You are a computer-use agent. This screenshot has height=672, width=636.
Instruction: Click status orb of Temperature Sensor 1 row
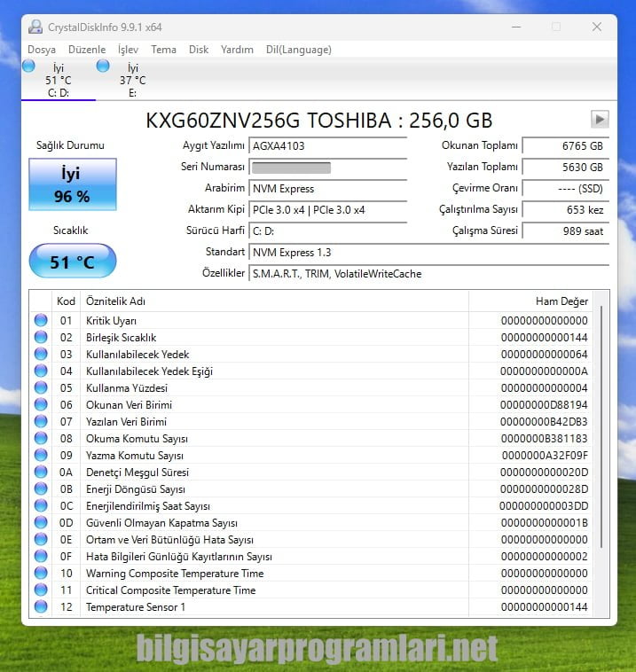pos(41,607)
